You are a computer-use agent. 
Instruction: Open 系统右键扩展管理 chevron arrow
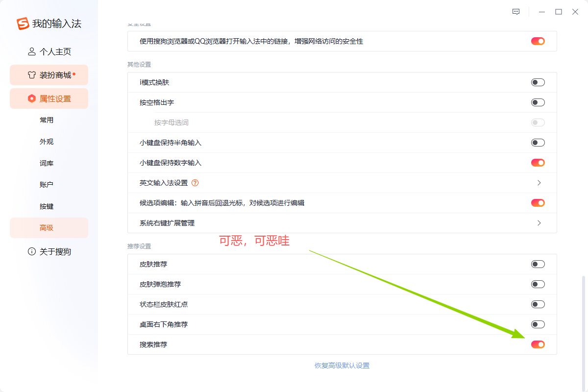[539, 223]
